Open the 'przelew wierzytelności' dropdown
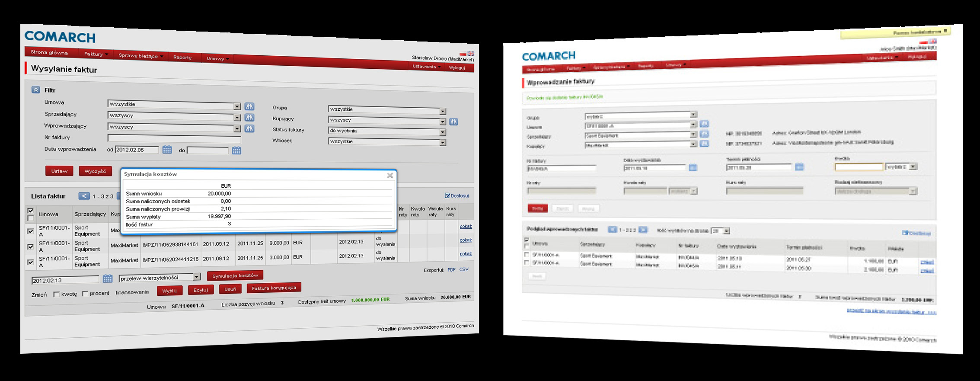This screenshot has width=980, height=381. (x=160, y=277)
